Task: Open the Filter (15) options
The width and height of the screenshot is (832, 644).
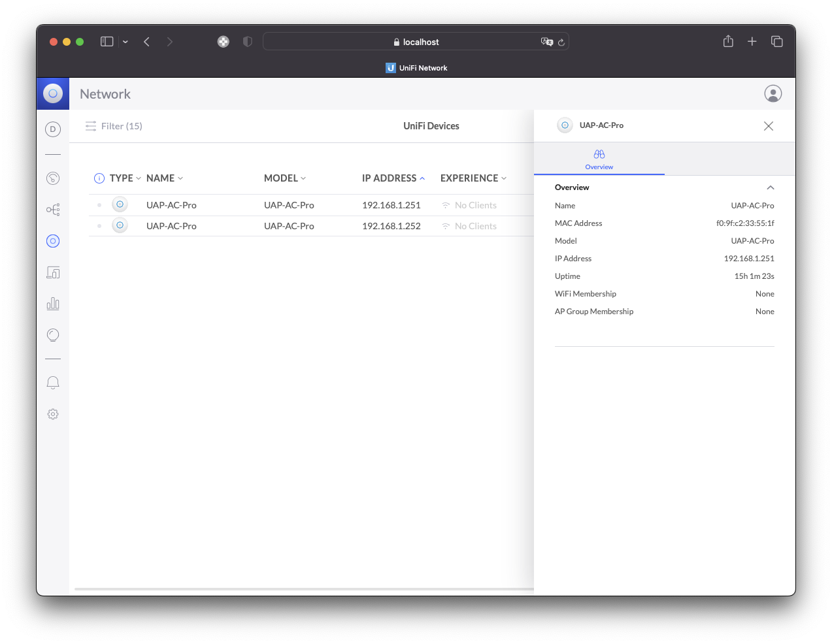Action: tap(114, 126)
